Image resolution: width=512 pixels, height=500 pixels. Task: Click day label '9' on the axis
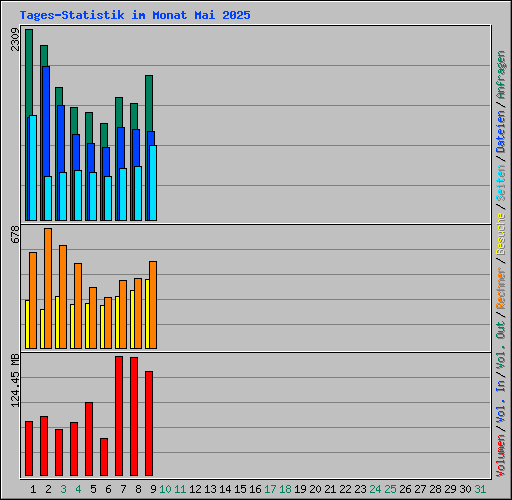(x=153, y=489)
